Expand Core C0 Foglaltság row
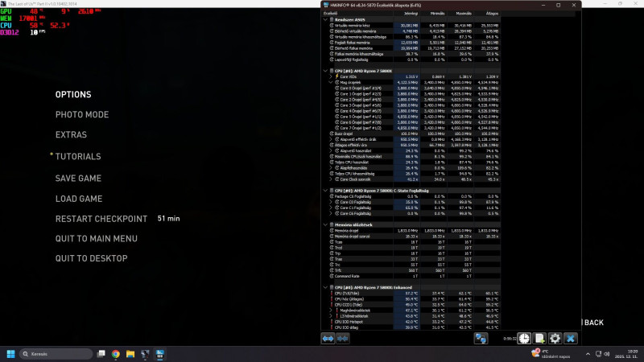The image size is (644, 362). pyautogui.click(x=331, y=202)
